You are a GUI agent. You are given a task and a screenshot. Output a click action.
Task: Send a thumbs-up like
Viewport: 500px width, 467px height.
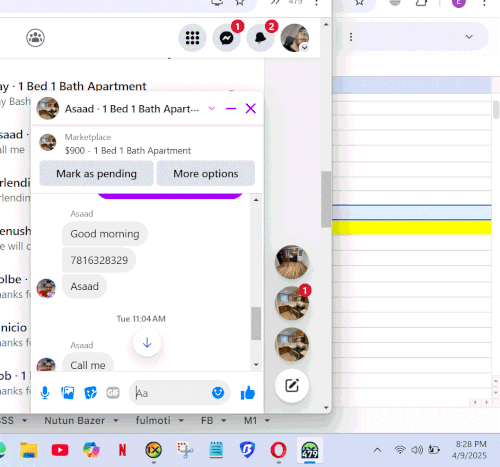(x=248, y=393)
